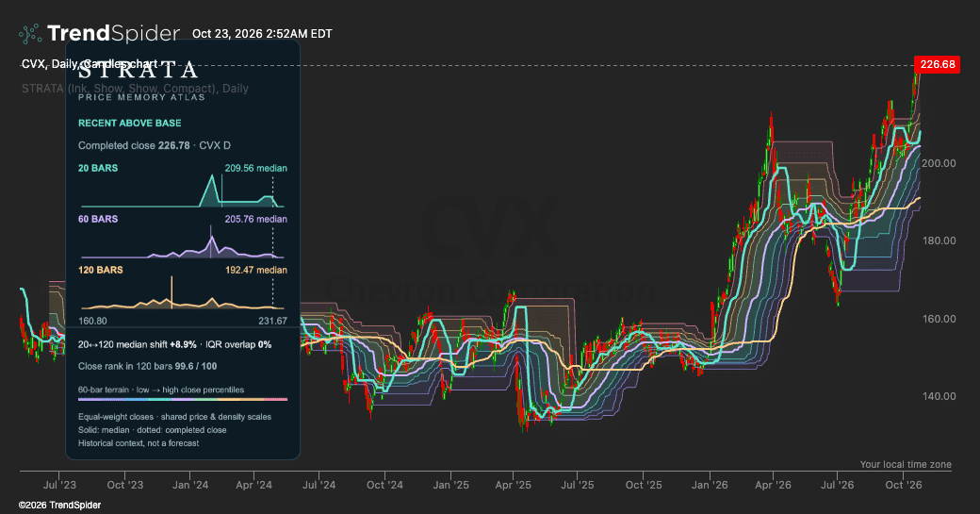980x514 pixels.
Task: Click the STRATA panel title
Action: click(139, 70)
